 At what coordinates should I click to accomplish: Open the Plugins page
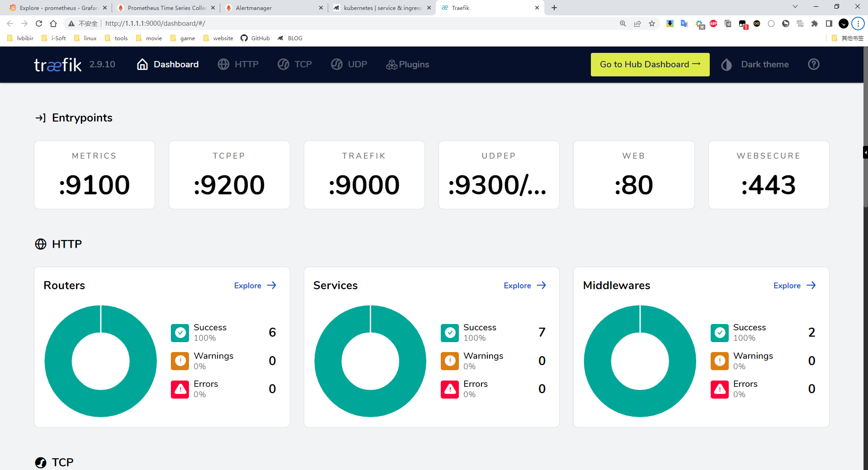407,65
